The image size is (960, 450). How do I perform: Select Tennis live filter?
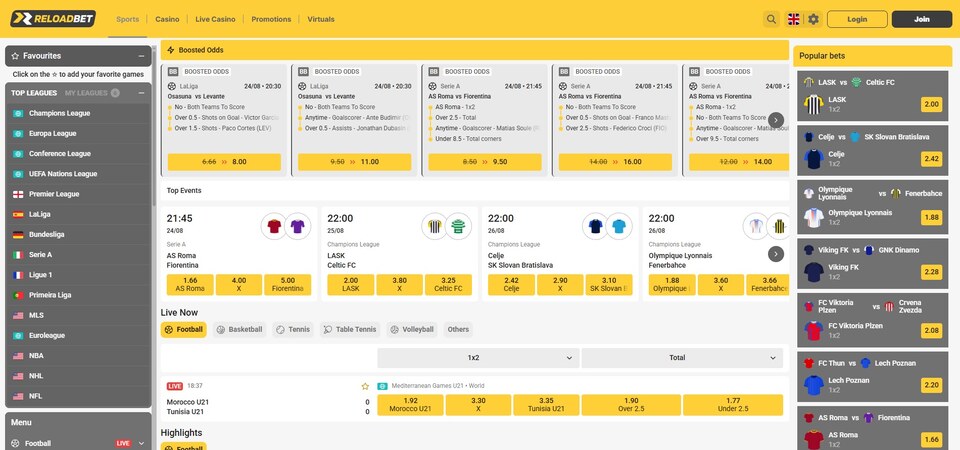click(x=293, y=329)
